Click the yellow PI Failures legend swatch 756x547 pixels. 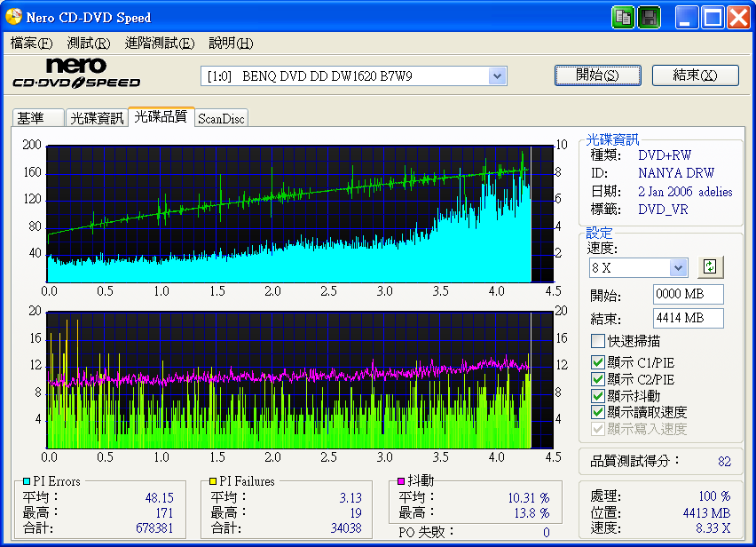point(213,481)
